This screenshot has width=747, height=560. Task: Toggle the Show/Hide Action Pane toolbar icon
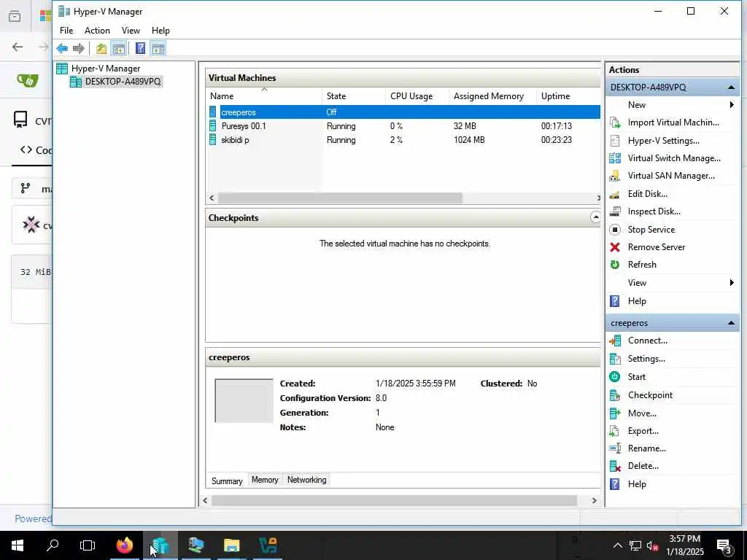158,48
